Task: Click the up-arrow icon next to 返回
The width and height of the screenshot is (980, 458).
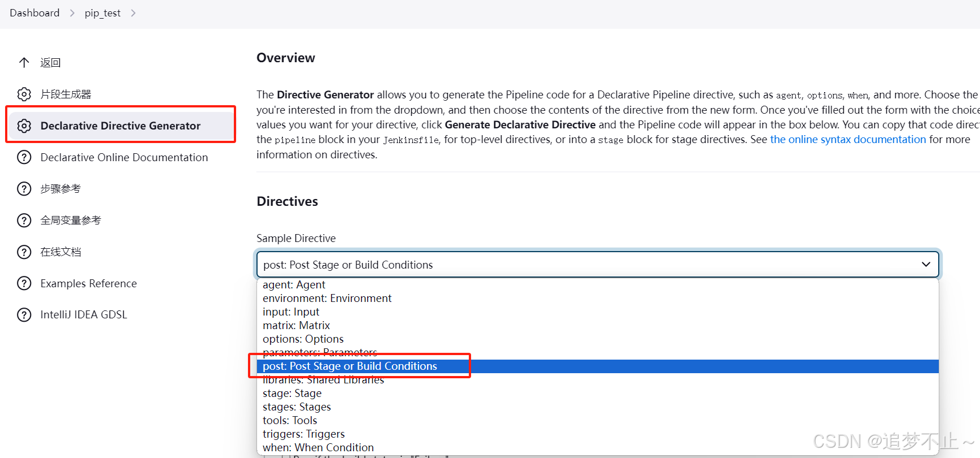Action: pos(24,63)
